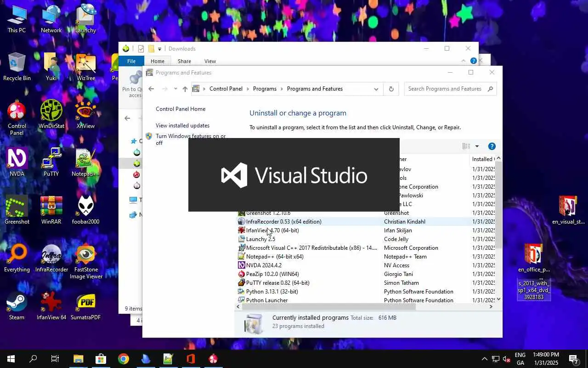Screen dimensions: 588x368
Task: Open the notification center icon
Action: [574, 359]
